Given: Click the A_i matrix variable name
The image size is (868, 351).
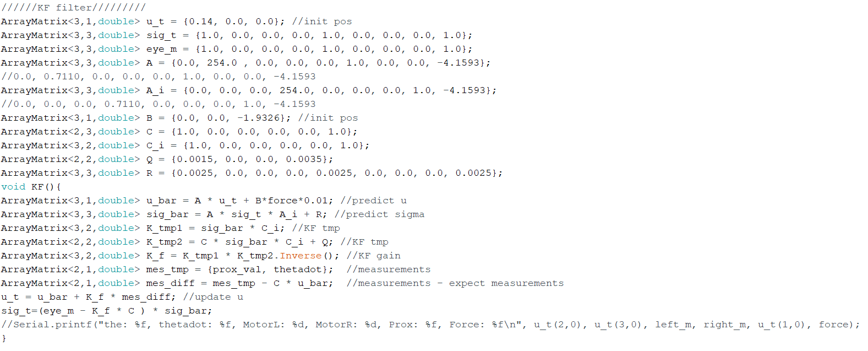Looking at the screenshot, I should (x=155, y=90).
